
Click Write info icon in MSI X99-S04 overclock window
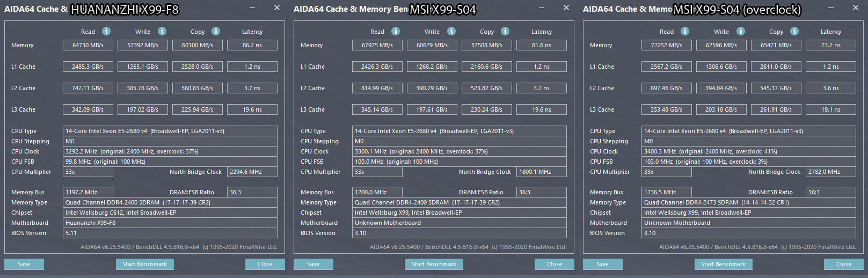click(x=741, y=31)
